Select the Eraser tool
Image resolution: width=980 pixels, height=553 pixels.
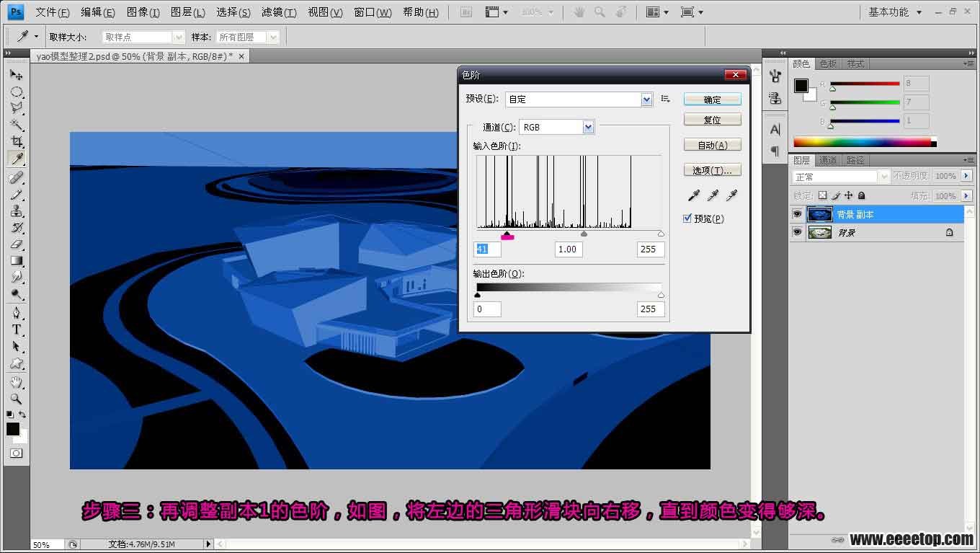click(x=16, y=244)
